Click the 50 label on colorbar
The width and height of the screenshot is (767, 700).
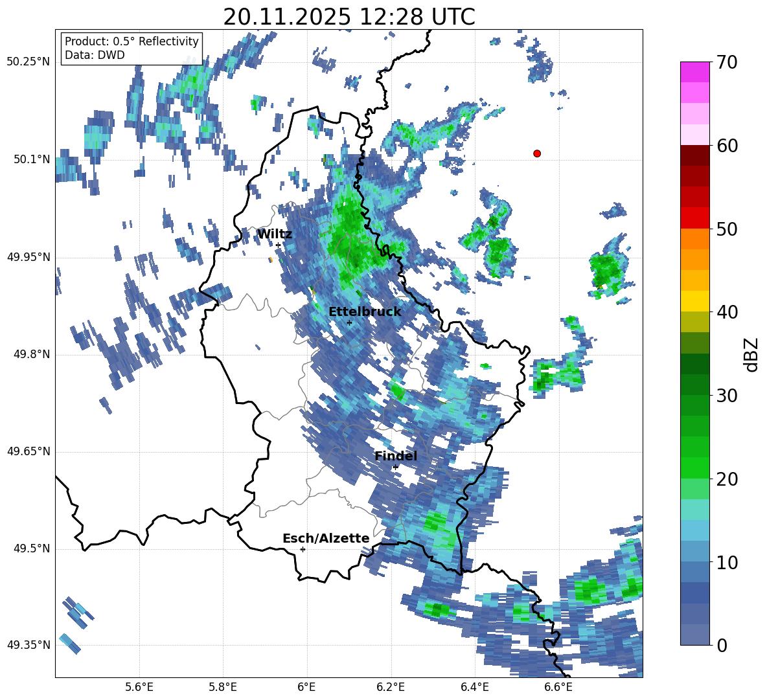pos(726,229)
